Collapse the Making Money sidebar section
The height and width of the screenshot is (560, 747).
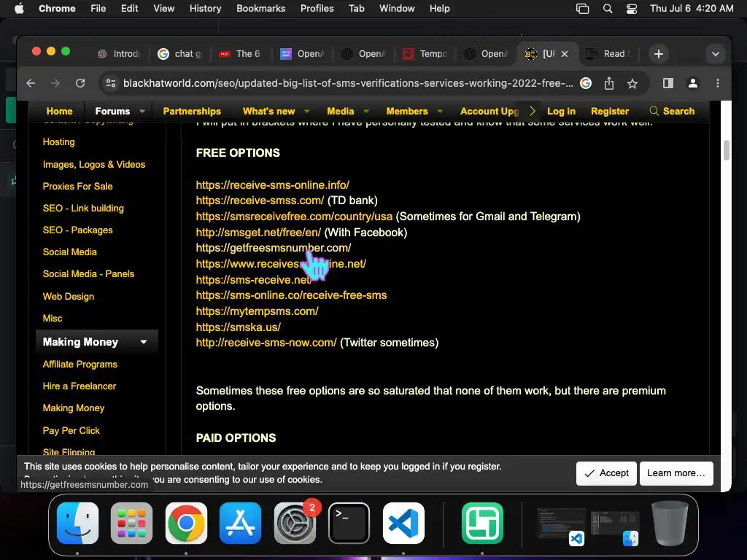[x=144, y=342]
